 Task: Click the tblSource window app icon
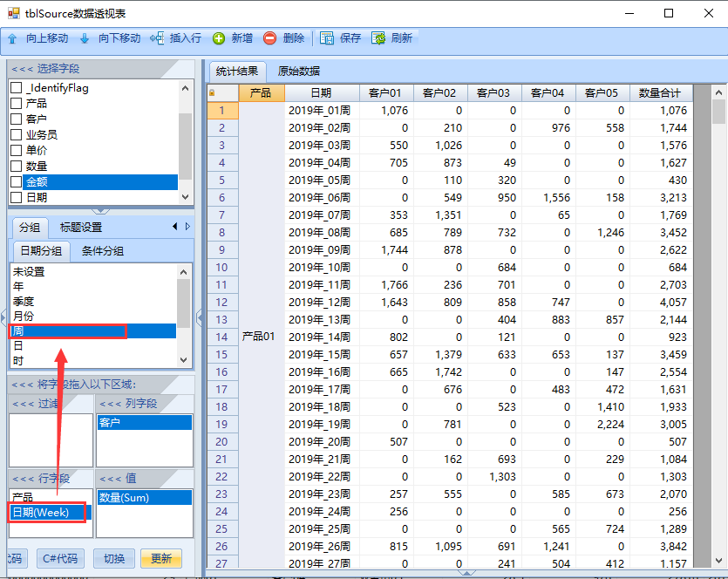pyautogui.click(x=13, y=13)
